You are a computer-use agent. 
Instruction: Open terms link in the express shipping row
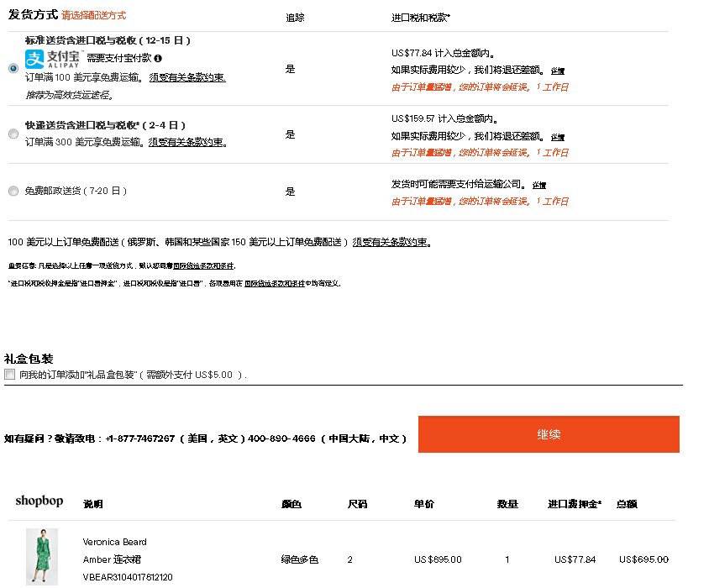186,143
